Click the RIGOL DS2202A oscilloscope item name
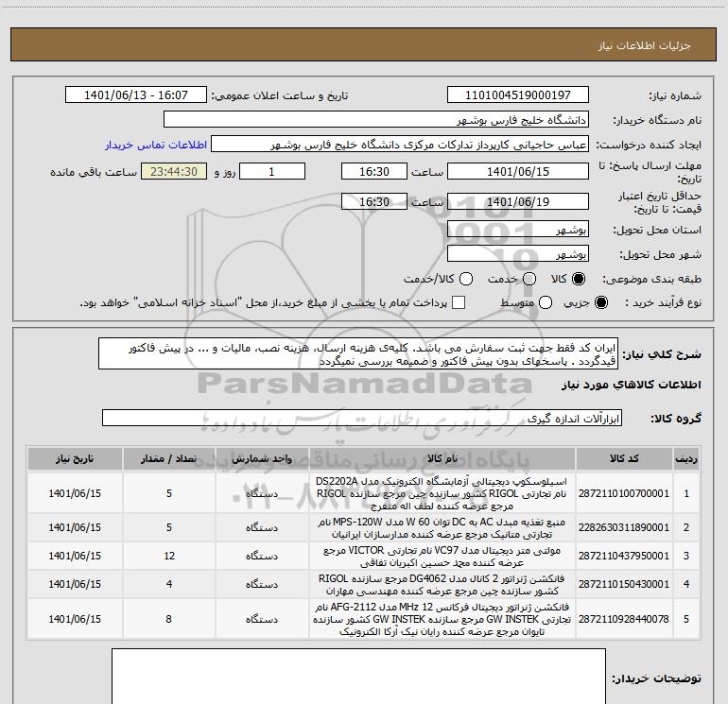The width and height of the screenshot is (728, 704). click(x=442, y=494)
